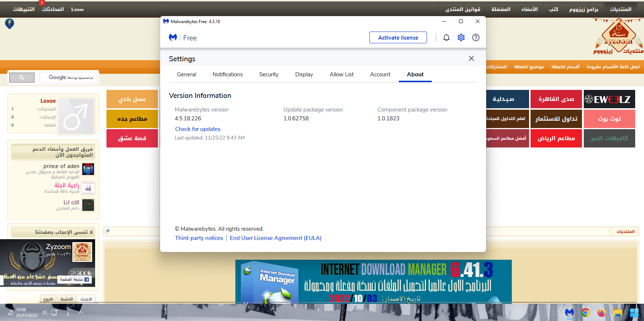
Task: Click Loxoe's profile avatar image
Action: point(76,116)
